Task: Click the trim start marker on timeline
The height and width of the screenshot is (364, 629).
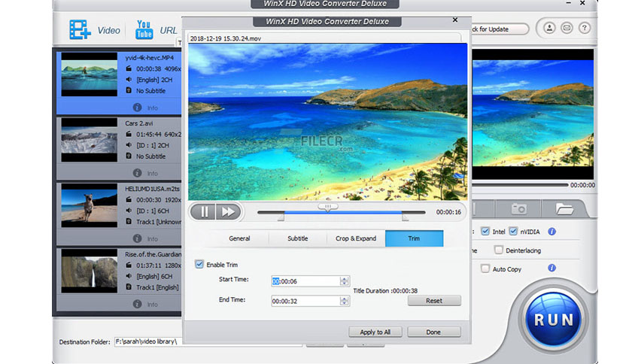Action: [281, 217]
